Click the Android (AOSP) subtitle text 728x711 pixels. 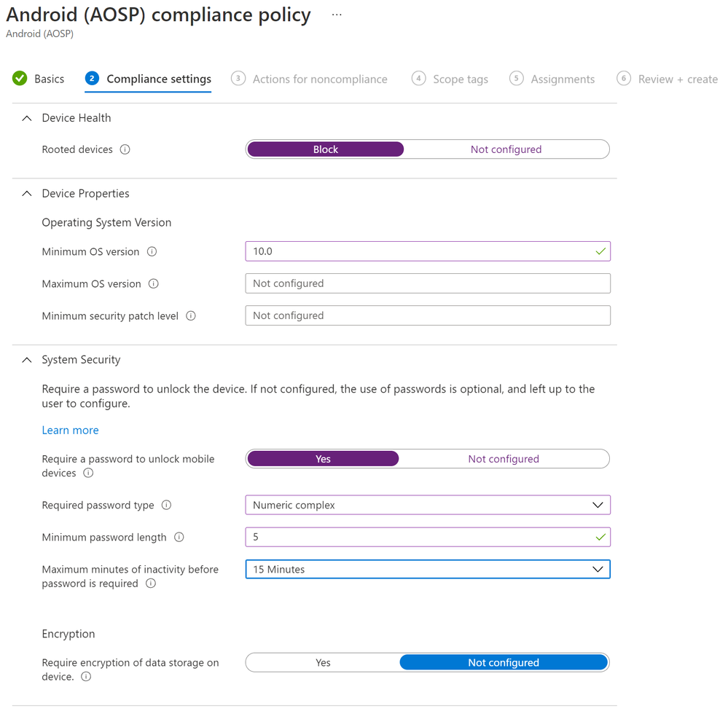pyautogui.click(x=39, y=34)
